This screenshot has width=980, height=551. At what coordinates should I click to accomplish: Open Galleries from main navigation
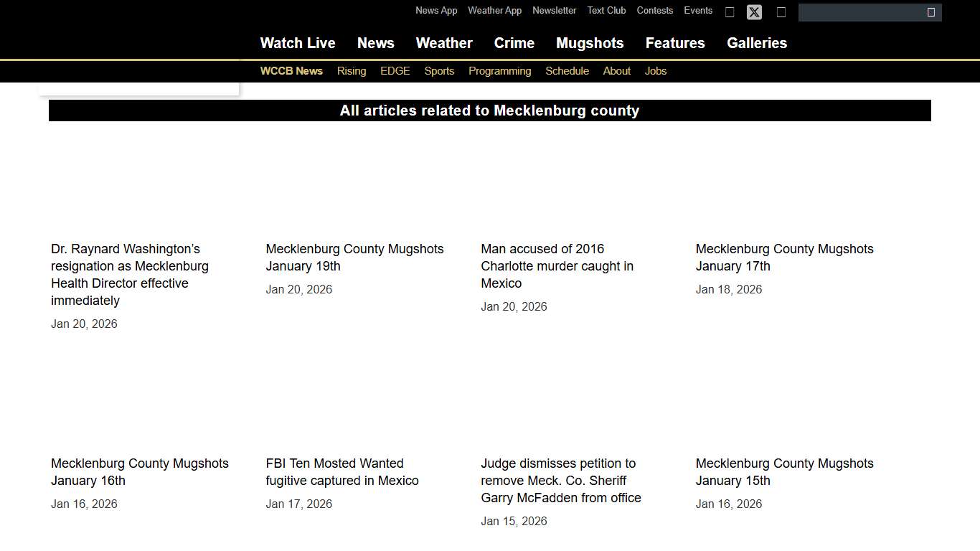click(757, 43)
